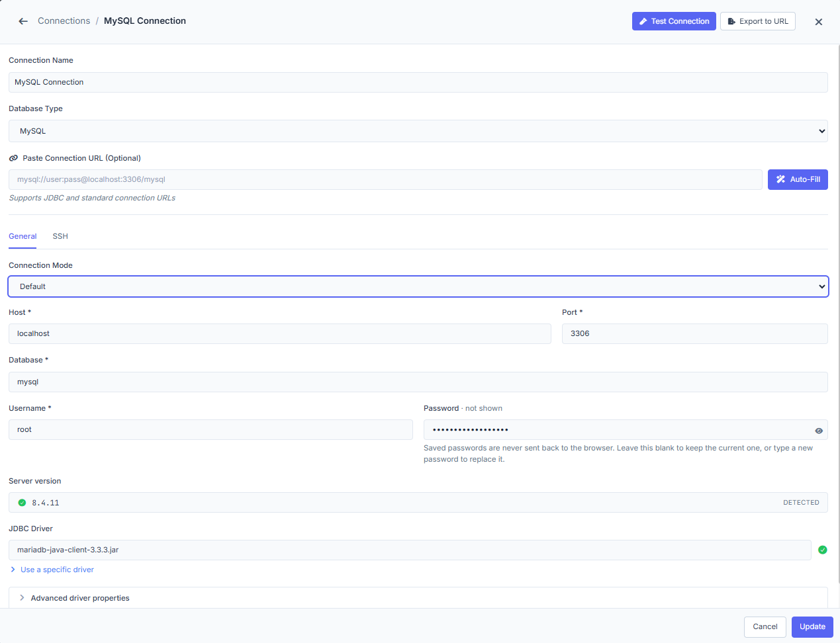This screenshot has height=643, width=840.
Task: Click the Database field containing mysql
Action: [x=418, y=382]
